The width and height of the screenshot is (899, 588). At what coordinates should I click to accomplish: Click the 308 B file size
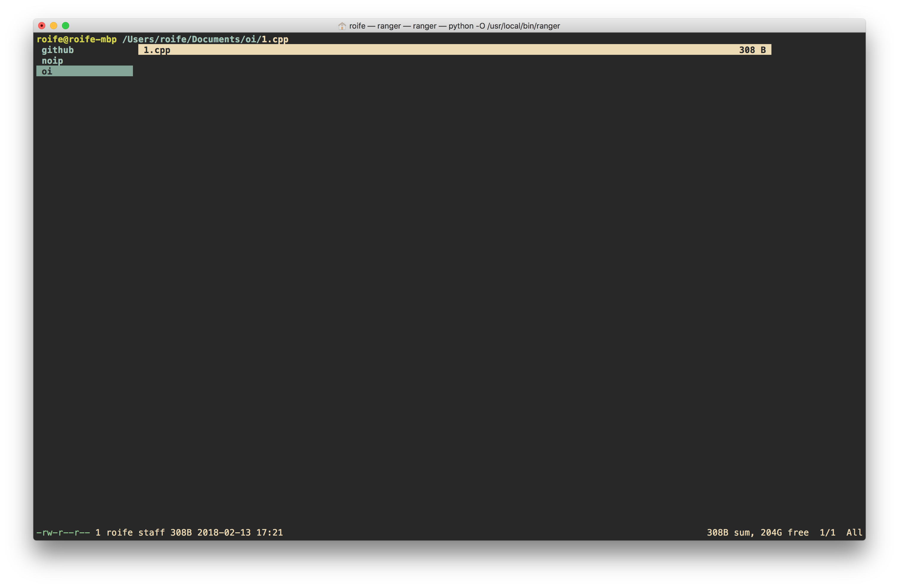752,50
